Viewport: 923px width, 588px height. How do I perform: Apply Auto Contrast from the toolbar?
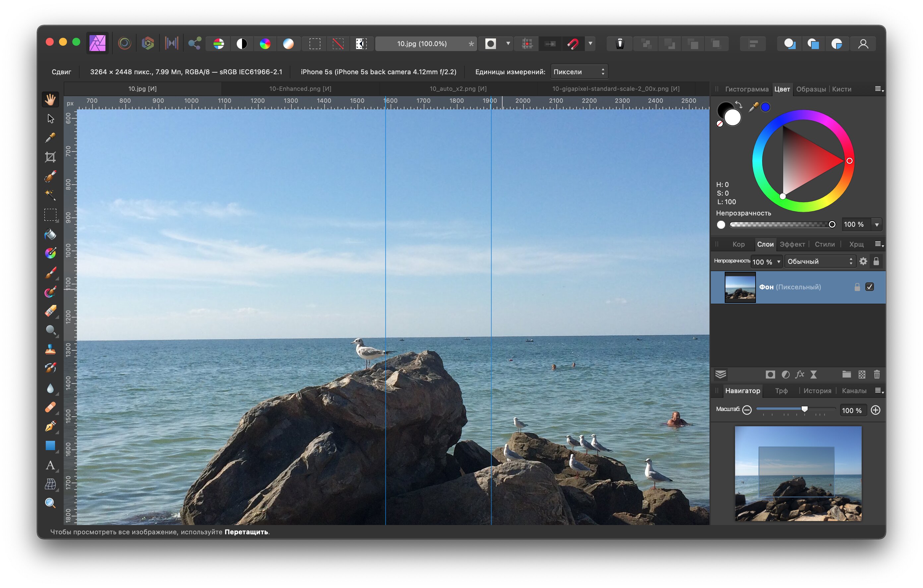click(x=242, y=44)
